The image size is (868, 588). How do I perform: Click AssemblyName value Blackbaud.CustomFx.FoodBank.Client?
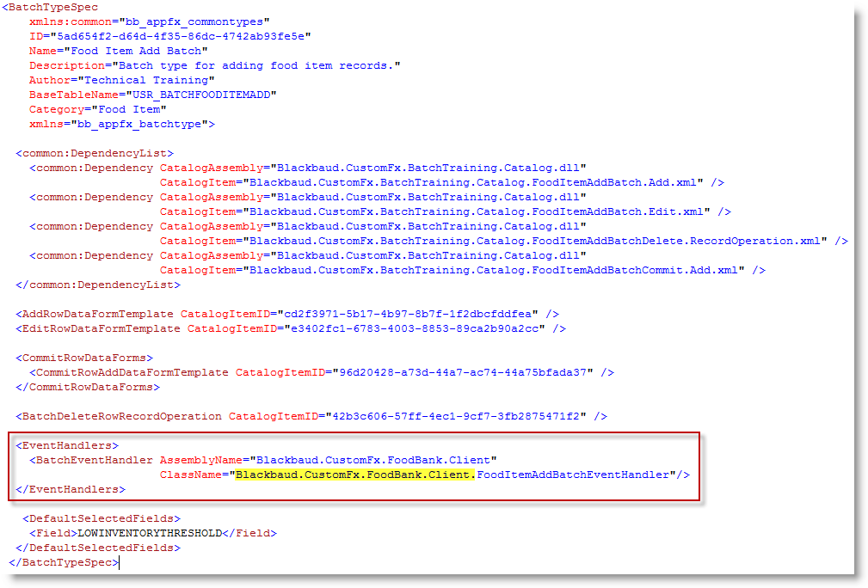[373, 460]
